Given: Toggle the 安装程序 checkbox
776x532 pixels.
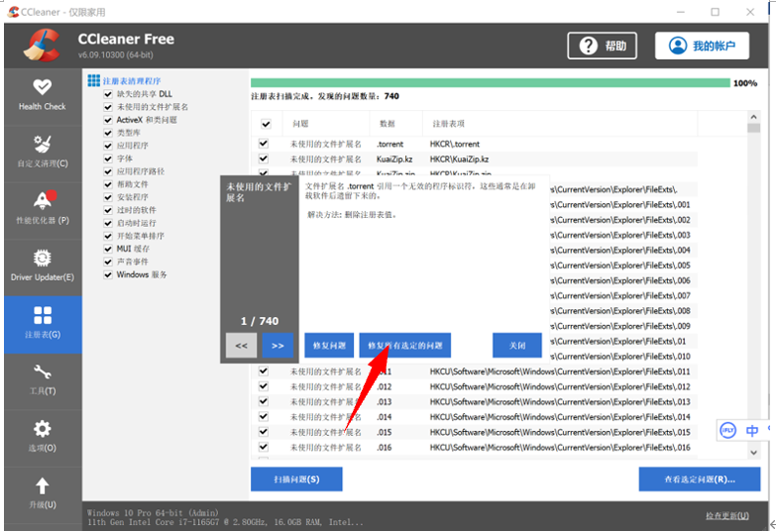Looking at the screenshot, I should (108, 197).
